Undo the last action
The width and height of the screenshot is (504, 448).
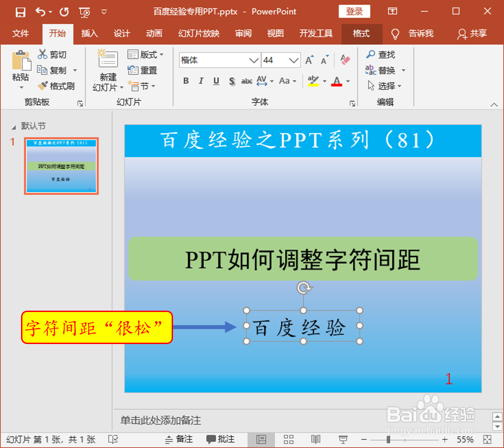click(x=40, y=12)
